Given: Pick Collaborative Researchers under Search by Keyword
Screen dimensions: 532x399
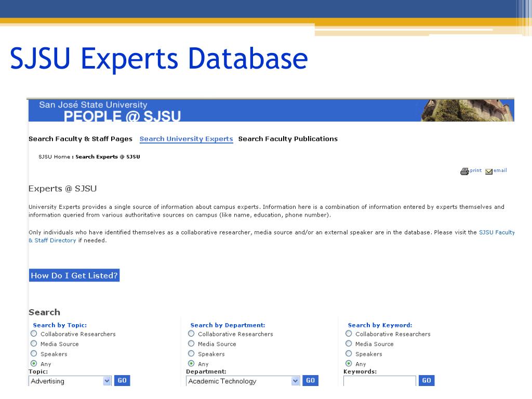Looking at the screenshot, I should pos(349,334).
